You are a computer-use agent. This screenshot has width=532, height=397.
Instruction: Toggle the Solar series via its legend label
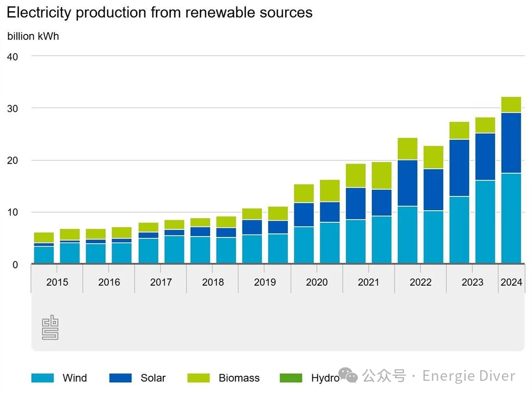153,378
